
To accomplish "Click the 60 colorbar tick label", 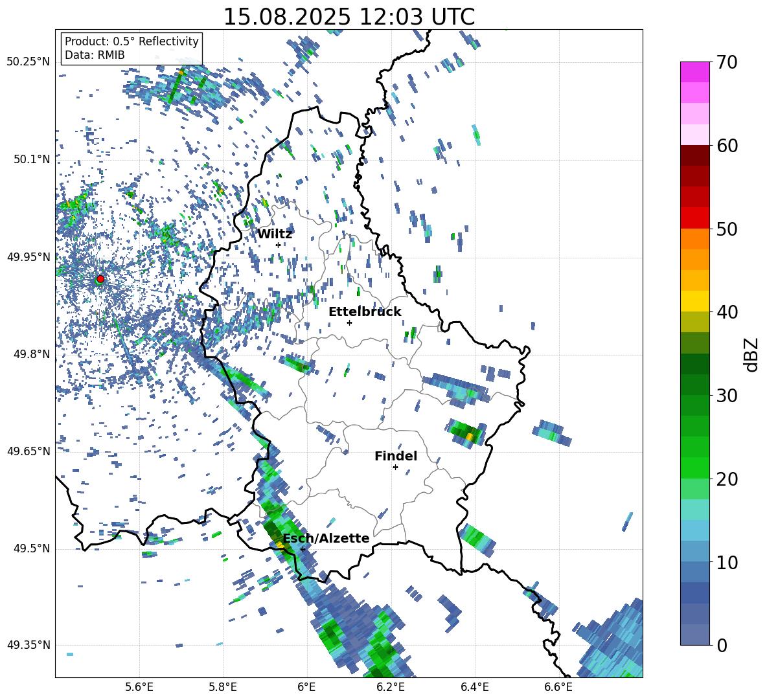I will click(727, 146).
